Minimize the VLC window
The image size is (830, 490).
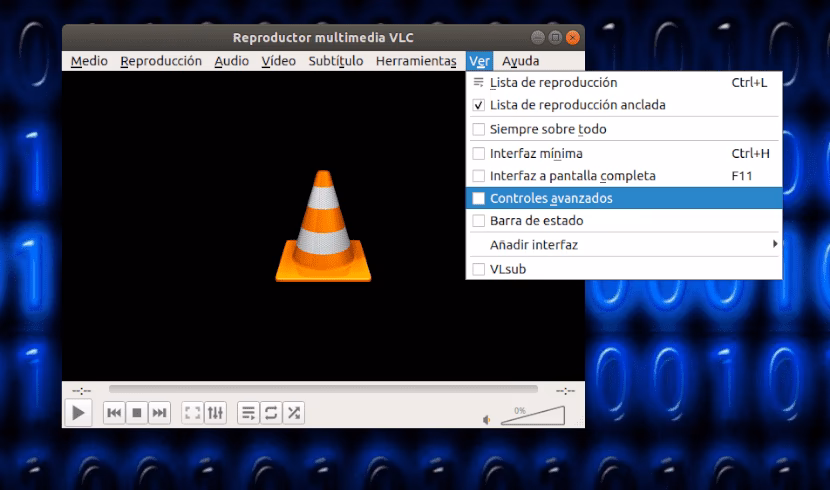538,38
